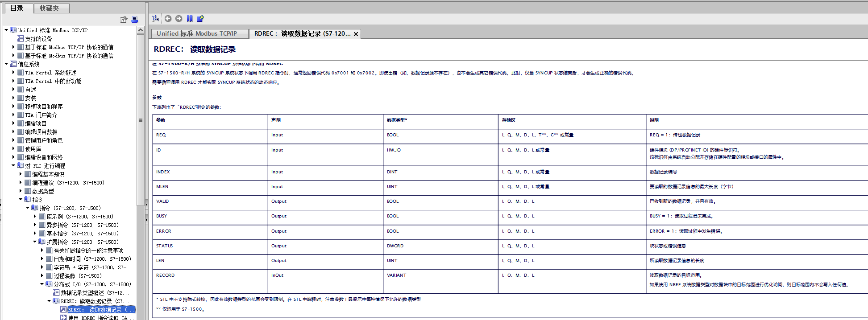Screen dimensions: 868x320
Task: Click the add-to-favorites icon with star
Action: coord(200,18)
